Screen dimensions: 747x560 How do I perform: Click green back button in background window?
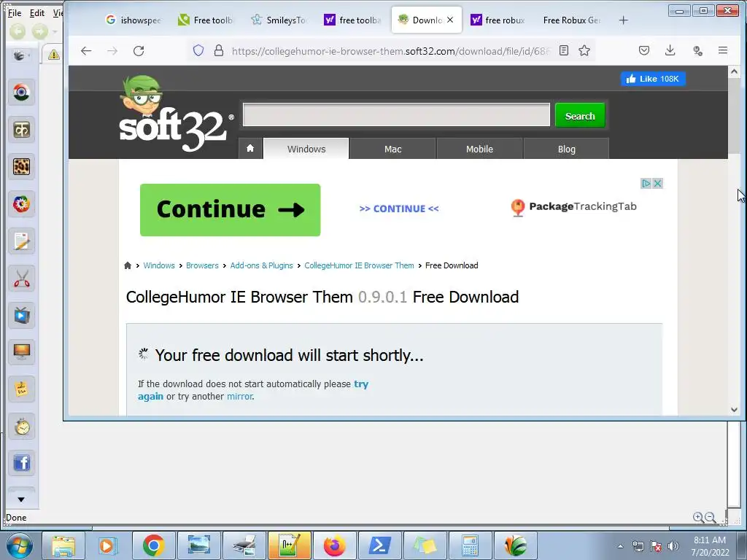click(x=18, y=32)
